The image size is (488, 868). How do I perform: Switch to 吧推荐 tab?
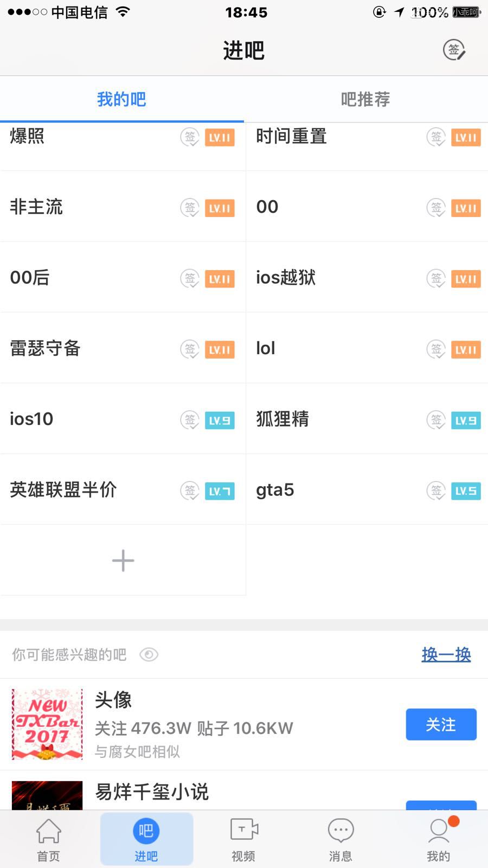coord(365,99)
